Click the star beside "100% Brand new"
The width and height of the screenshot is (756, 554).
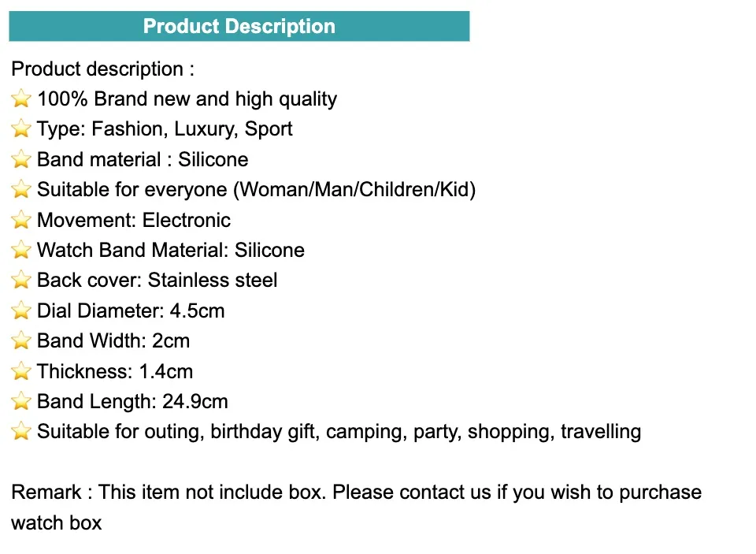tap(21, 99)
